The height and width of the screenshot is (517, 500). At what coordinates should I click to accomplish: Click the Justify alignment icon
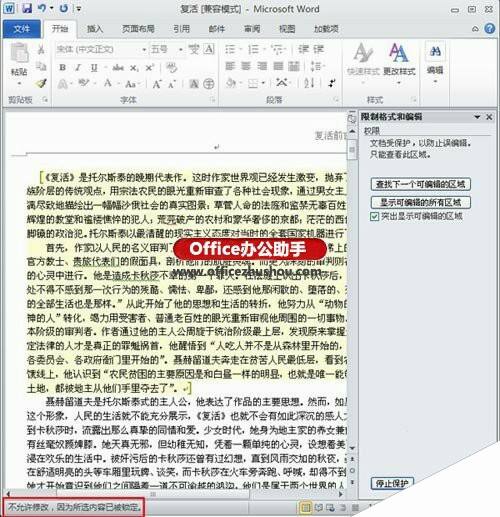tap(278, 66)
